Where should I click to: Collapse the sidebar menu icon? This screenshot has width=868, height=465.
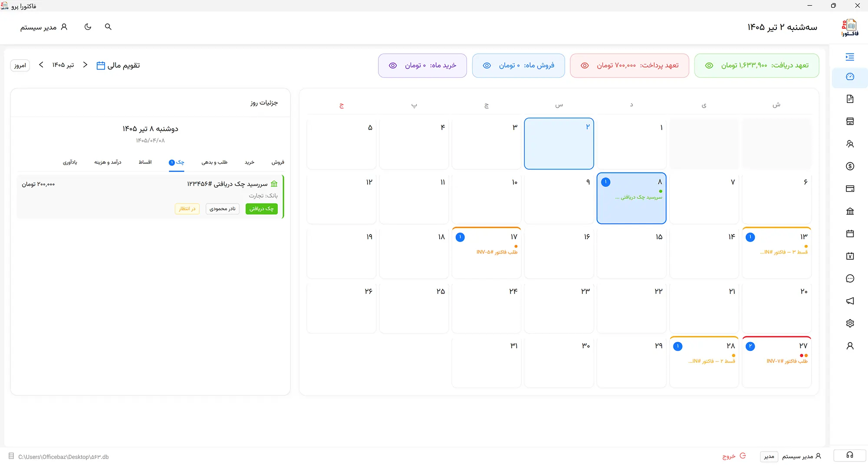850,57
